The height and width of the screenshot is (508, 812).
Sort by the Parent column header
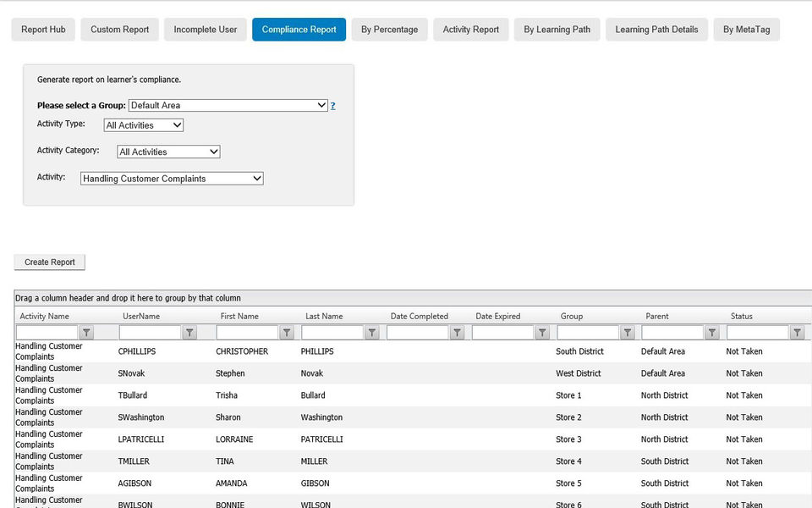pyautogui.click(x=657, y=316)
